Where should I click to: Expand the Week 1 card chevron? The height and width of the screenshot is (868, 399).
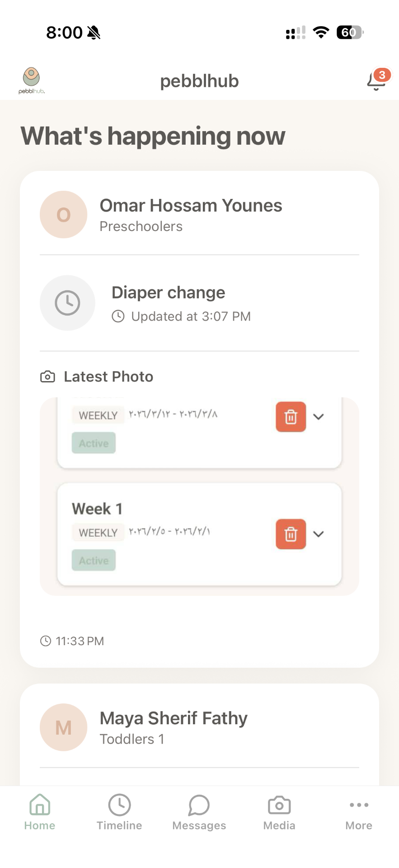click(319, 534)
